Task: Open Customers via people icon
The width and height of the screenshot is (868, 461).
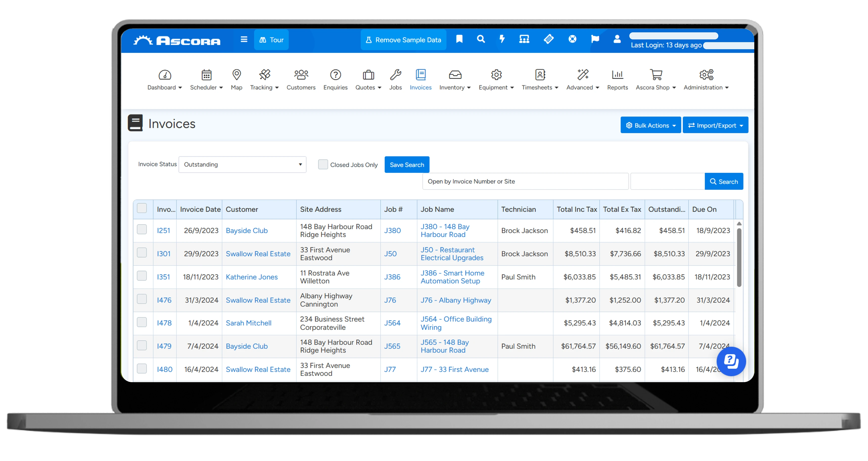Action: tap(301, 75)
